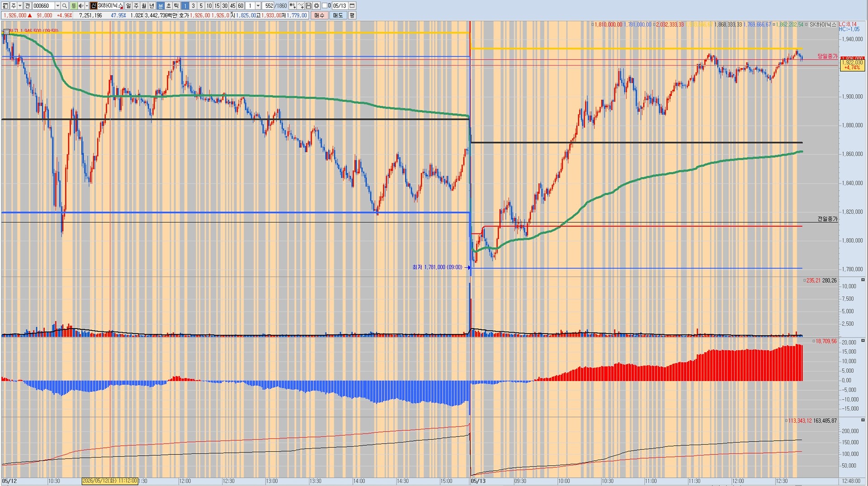Click the volume panel corner icon
The width and height of the screenshot is (868, 486).
pos(863,280)
